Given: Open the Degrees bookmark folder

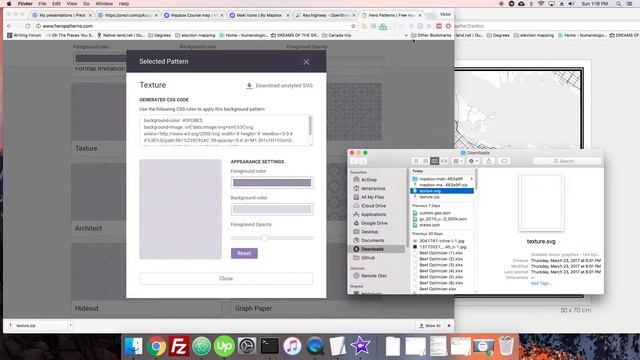Looking at the screenshot, I should tap(159, 36).
